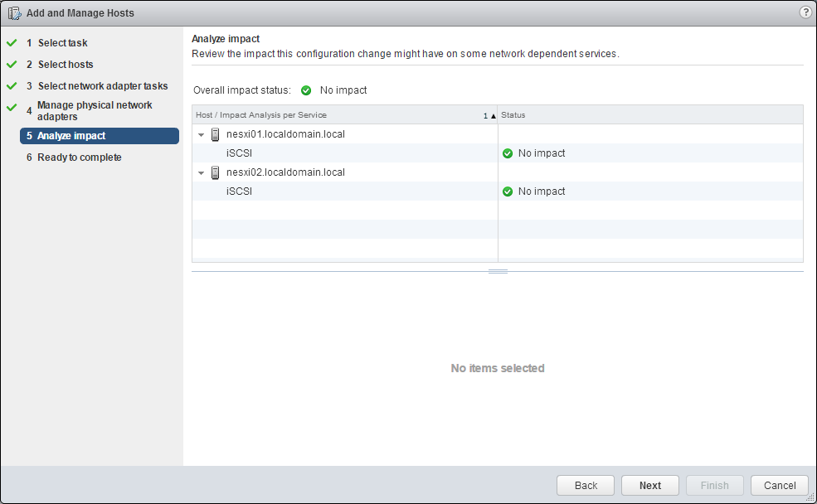Open step 3 Select network adapter tasks
The width and height of the screenshot is (817, 504).
point(102,86)
